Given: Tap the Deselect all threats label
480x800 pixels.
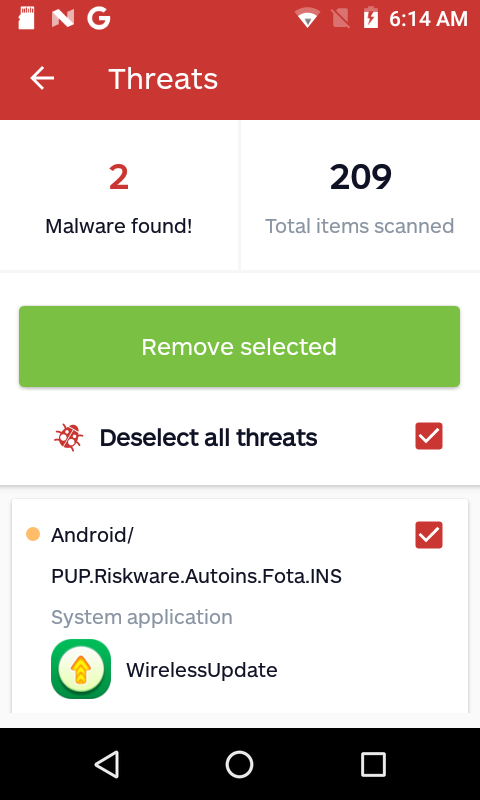Looking at the screenshot, I should [208, 438].
